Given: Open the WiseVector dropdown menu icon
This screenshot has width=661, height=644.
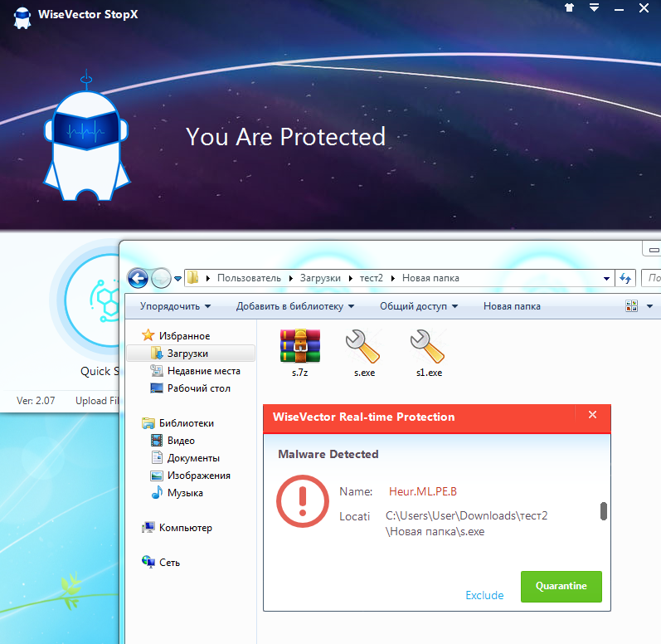Looking at the screenshot, I should point(595,7).
